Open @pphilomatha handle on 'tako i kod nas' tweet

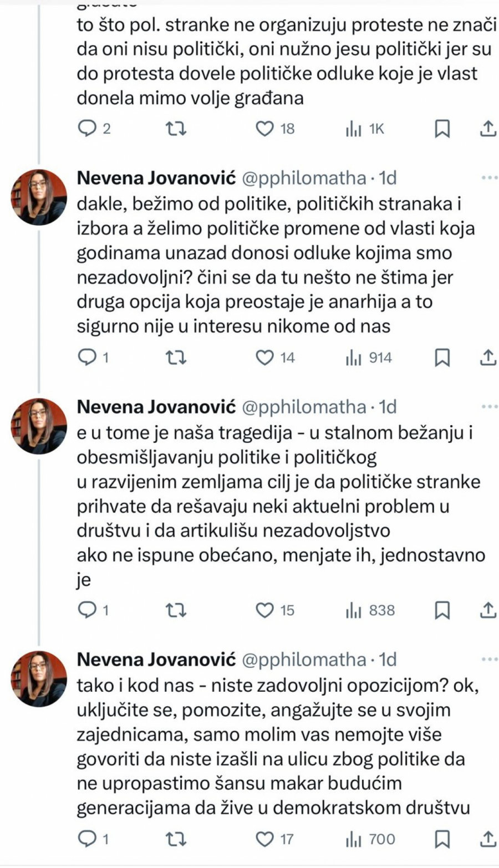[x=304, y=660]
